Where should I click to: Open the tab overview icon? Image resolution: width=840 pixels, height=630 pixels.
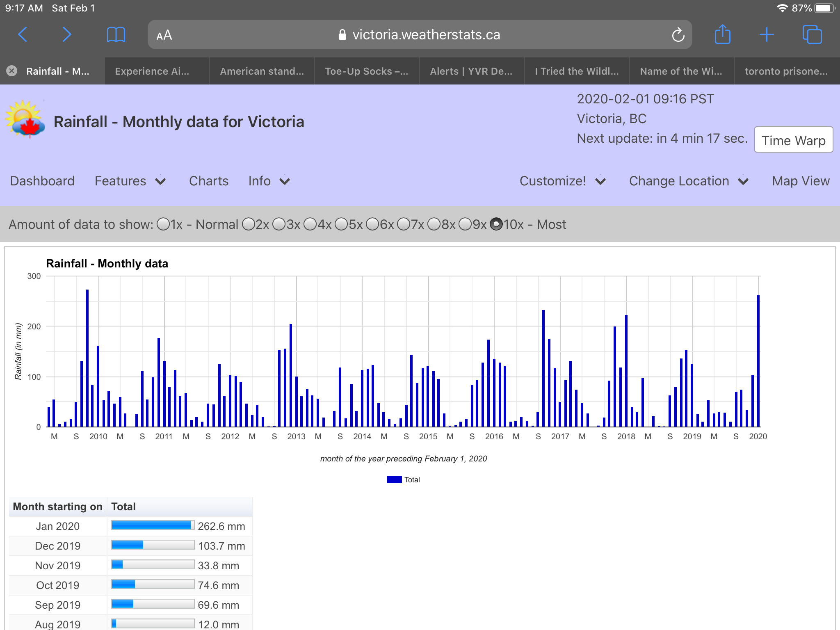click(812, 34)
